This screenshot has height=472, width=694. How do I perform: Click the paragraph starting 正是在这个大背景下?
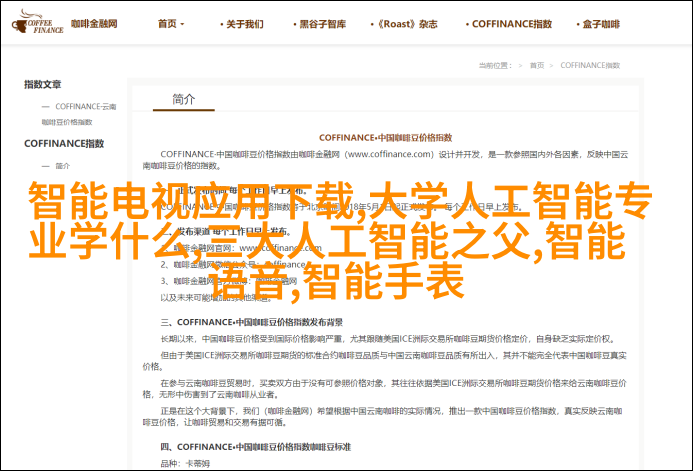(382, 417)
